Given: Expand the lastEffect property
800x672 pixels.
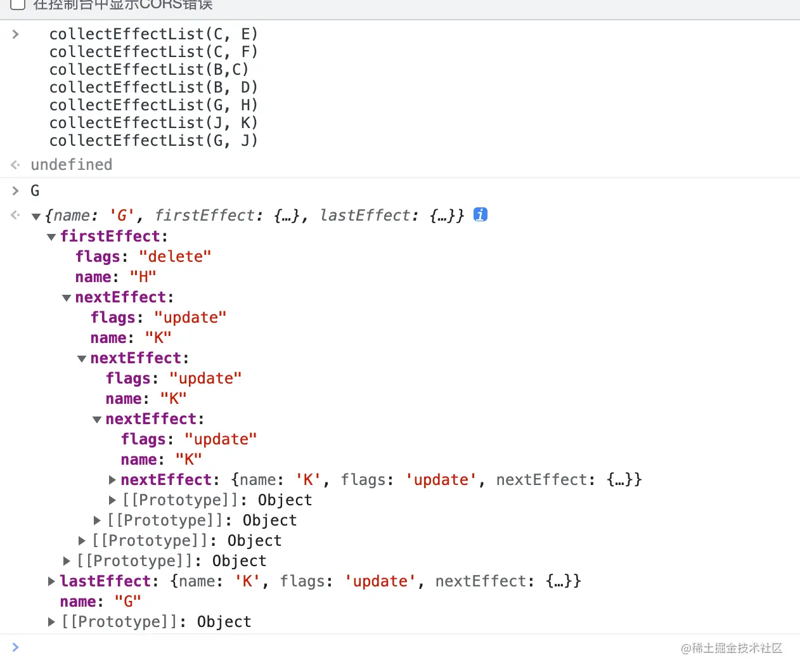Looking at the screenshot, I should (x=51, y=581).
